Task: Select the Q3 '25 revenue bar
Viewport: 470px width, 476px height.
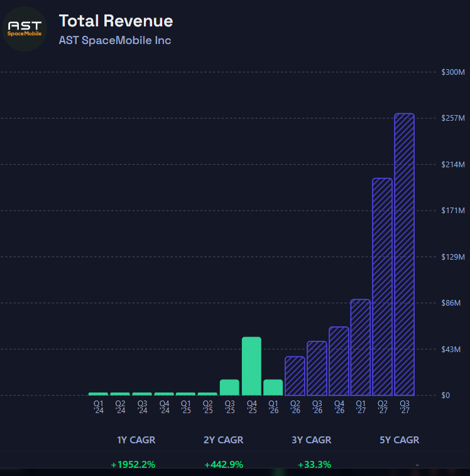Action: [230, 387]
